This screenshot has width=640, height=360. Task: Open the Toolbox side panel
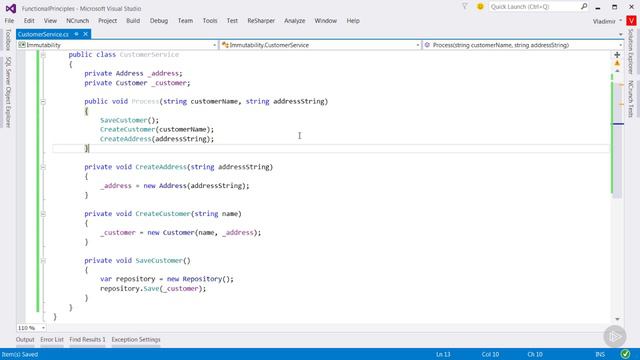8,40
